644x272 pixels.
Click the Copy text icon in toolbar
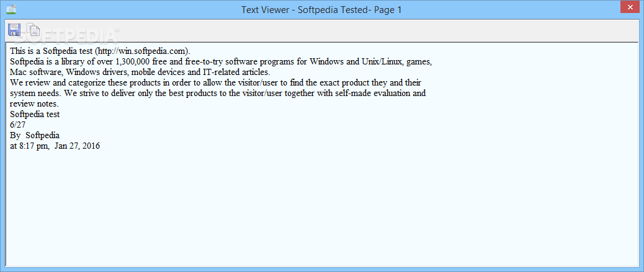(x=33, y=30)
